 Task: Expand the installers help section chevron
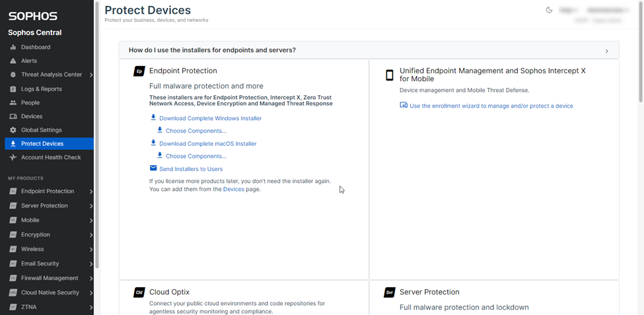coord(606,52)
